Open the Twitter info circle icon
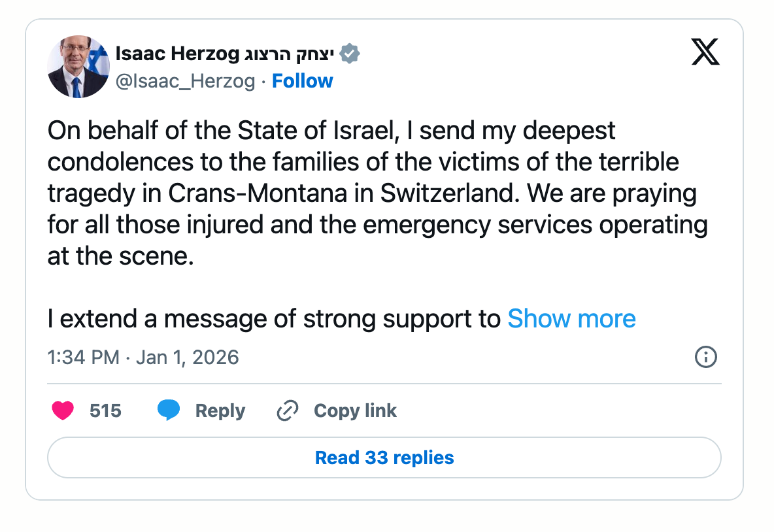774x532 pixels. (706, 357)
